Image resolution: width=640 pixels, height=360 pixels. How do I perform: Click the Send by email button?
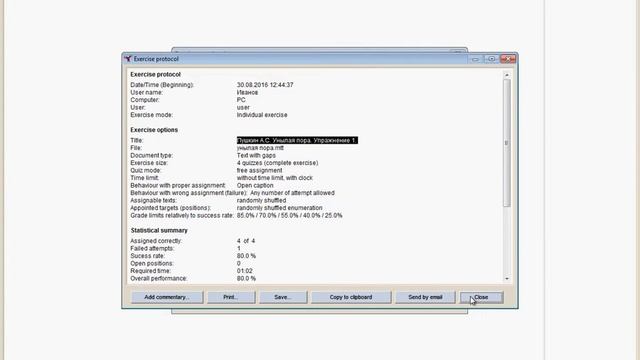(x=425, y=297)
